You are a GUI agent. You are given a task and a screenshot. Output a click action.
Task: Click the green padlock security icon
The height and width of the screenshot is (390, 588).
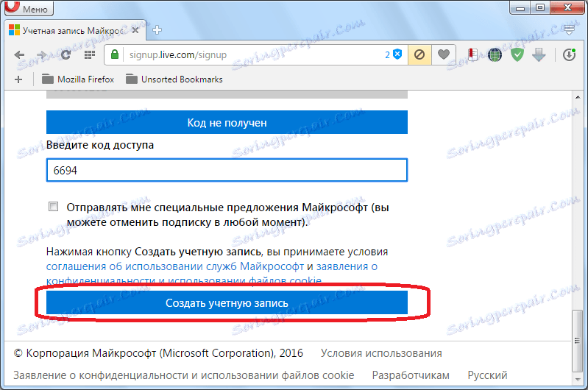pos(115,54)
